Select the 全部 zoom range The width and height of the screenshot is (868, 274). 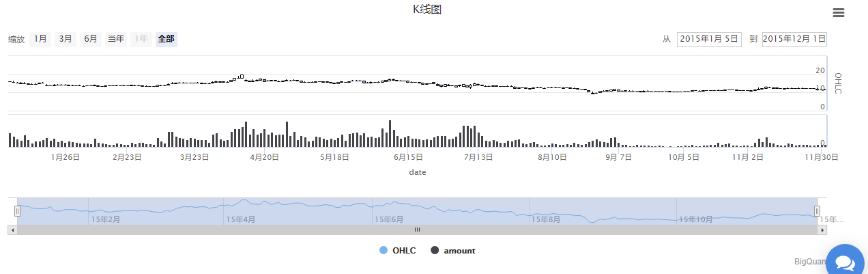tap(166, 39)
